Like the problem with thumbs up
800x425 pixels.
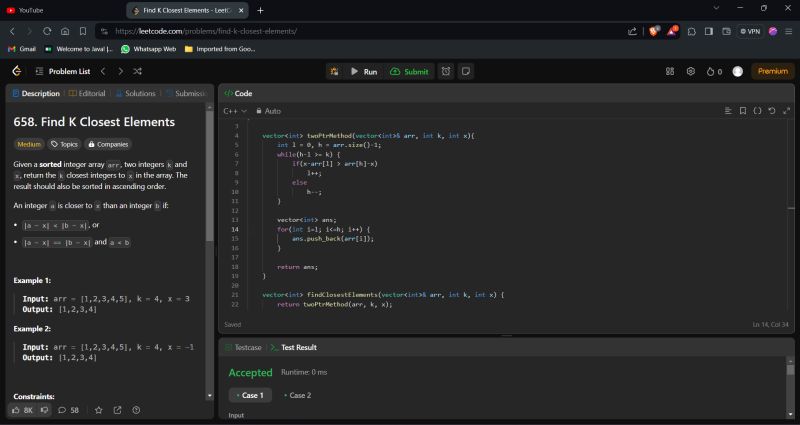point(16,410)
